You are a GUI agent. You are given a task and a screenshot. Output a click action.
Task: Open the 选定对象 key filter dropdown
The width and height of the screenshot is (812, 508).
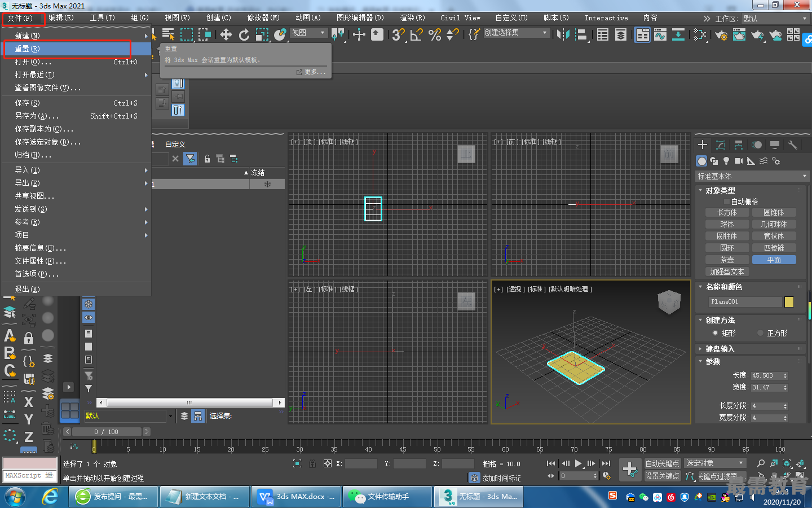coord(716,463)
